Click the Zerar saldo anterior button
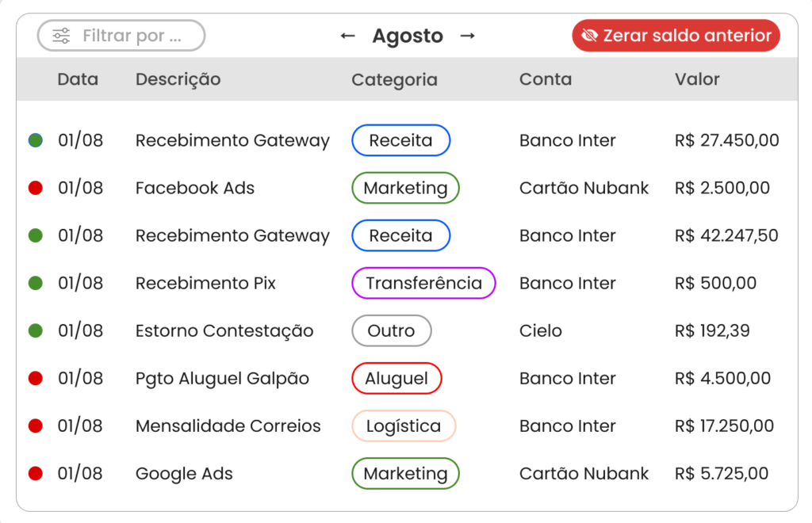Screen dimensions: 812x523 [676, 35]
